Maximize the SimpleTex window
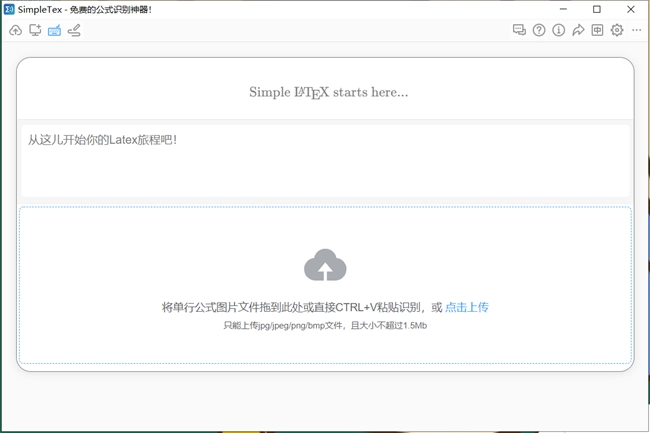Image resolution: width=650 pixels, height=433 pixels. pyautogui.click(x=597, y=9)
